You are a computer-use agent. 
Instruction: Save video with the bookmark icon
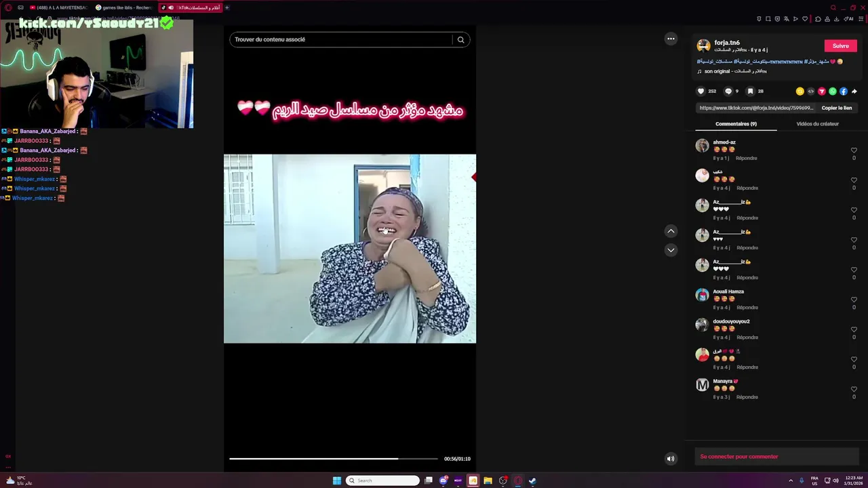coord(750,91)
